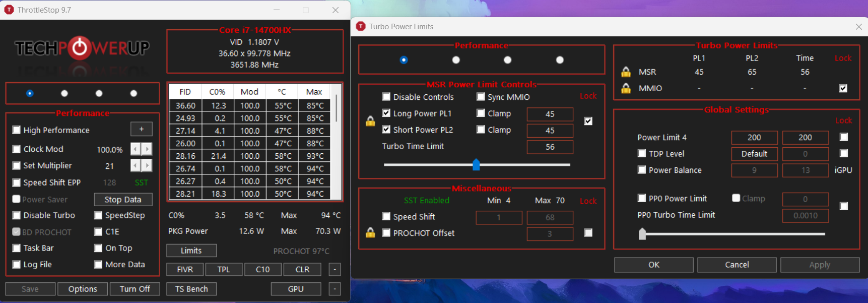Enable the Speed Shift checkbox in Miscellaneous

386,216
